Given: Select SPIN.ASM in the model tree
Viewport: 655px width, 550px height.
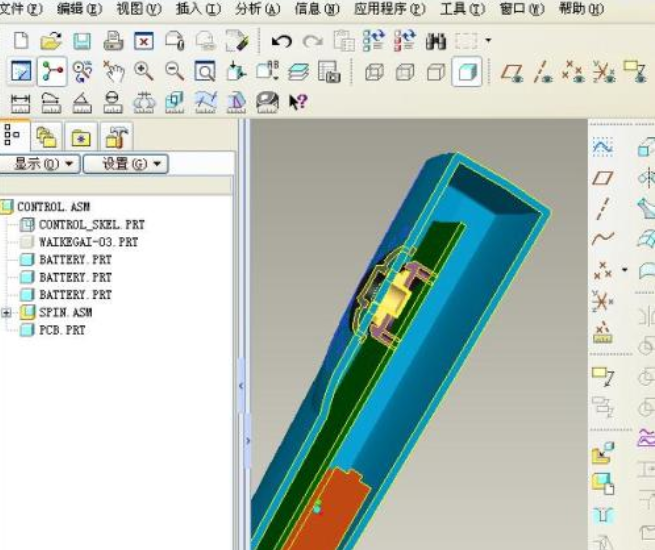Looking at the screenshot, I should click(66, 312).
